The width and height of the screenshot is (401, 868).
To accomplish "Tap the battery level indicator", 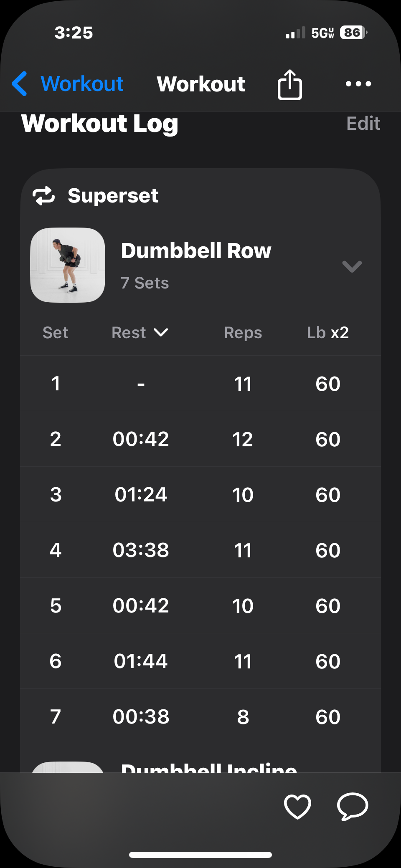I will point(353,33).
